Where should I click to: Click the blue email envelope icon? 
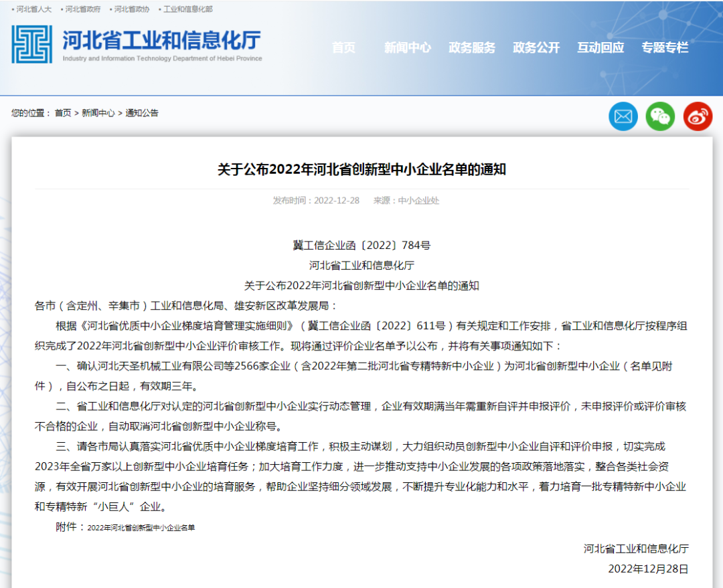coord(623,117)
